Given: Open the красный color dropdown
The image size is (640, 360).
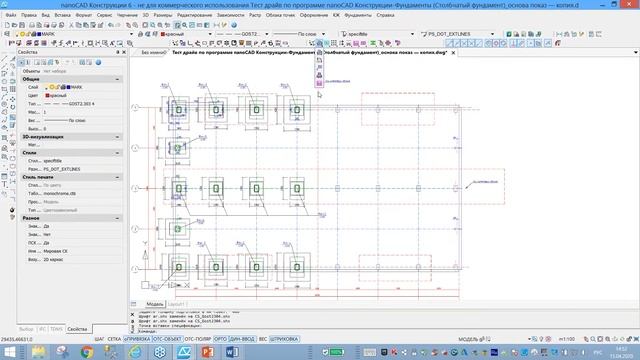Looking at the screenshot, I should coord(210,34).
